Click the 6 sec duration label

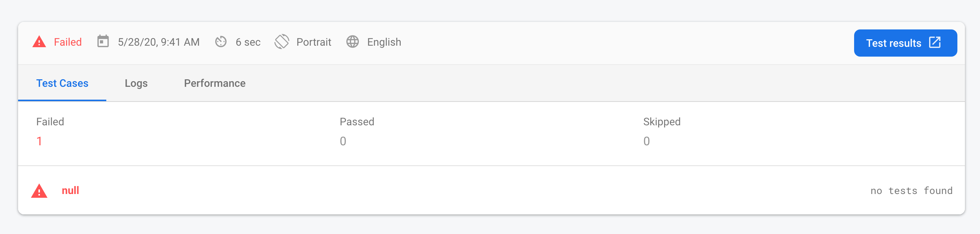[x=248, y=42]
